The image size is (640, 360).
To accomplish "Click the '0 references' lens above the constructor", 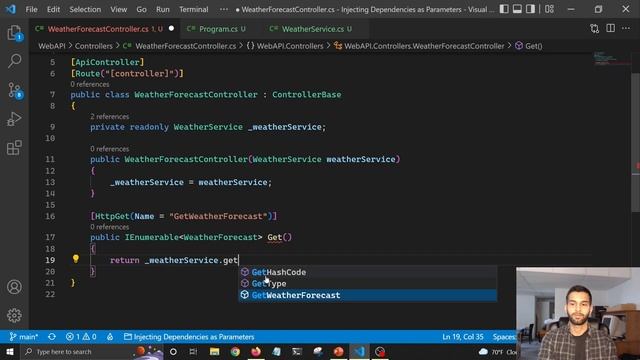I will tap(109, 149).
